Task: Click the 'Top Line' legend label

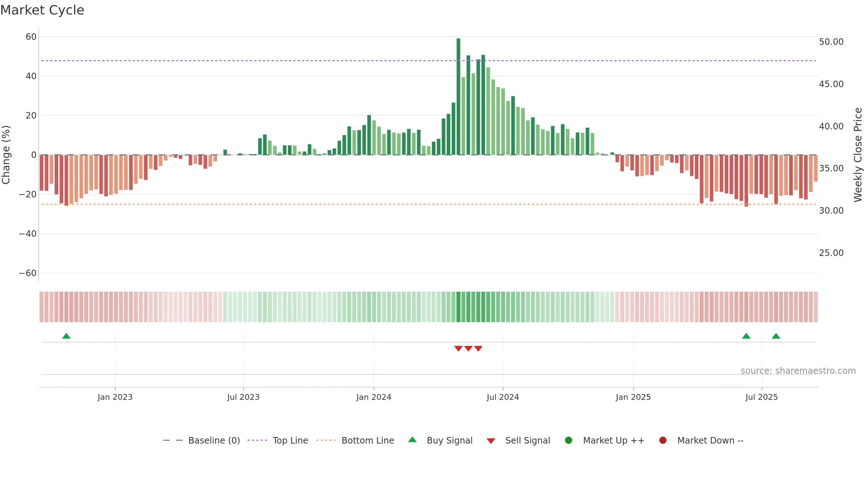Action: coord(290,440)
